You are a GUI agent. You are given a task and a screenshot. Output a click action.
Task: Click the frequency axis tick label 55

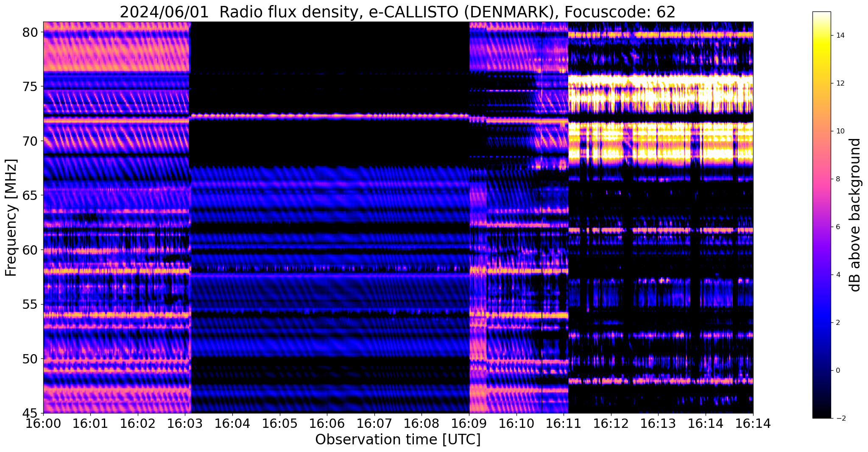point(31,305)
